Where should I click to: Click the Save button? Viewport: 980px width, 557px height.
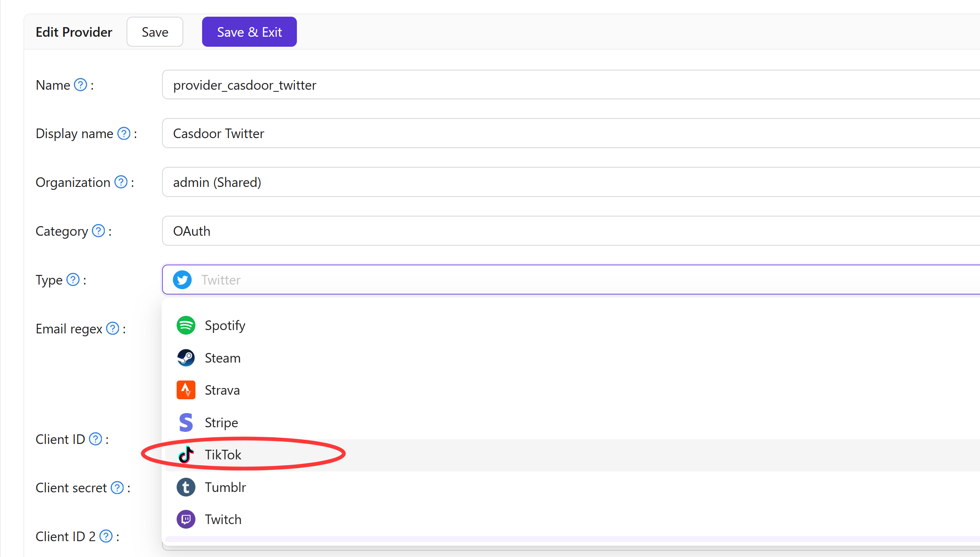(155, 32)
